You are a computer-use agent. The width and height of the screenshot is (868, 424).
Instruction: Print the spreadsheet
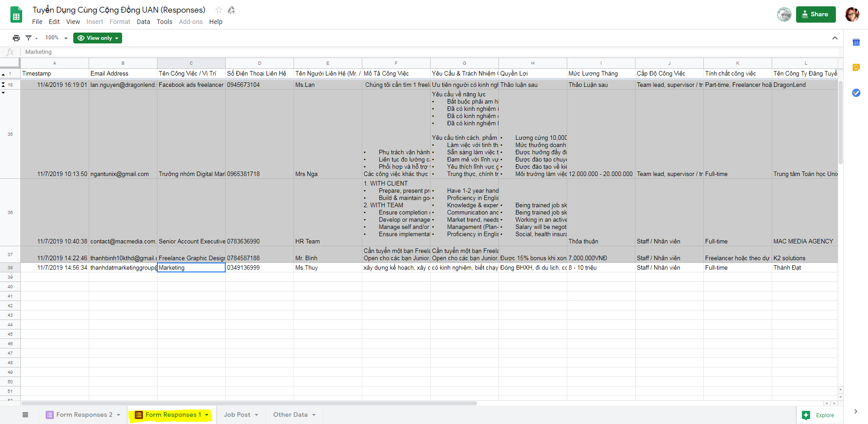click(16, 38)
